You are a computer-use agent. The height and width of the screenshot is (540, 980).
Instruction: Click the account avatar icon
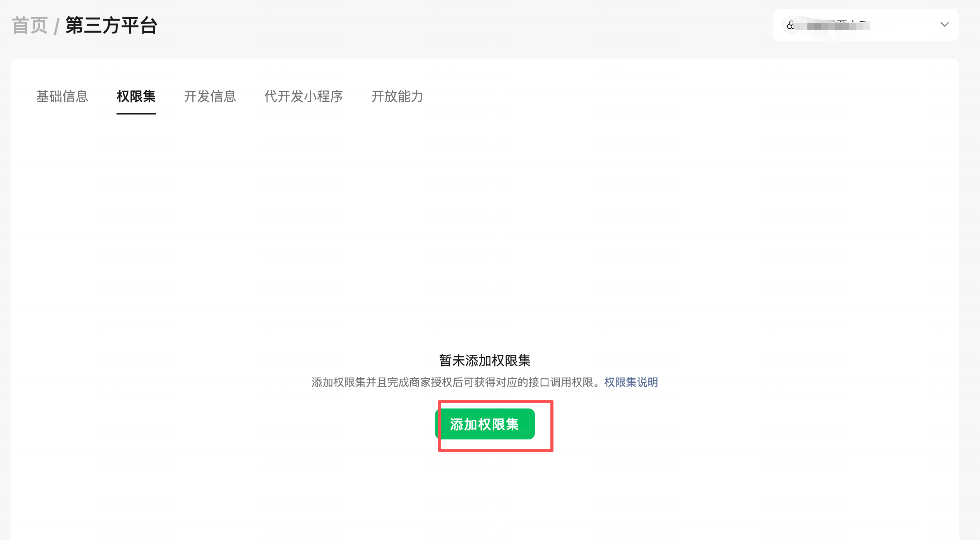tap(790, 26)
